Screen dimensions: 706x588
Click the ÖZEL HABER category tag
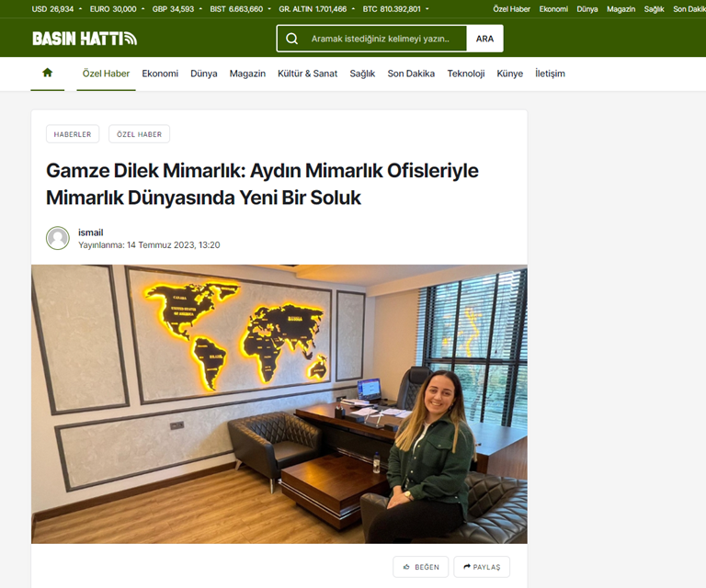coord(139,134)
